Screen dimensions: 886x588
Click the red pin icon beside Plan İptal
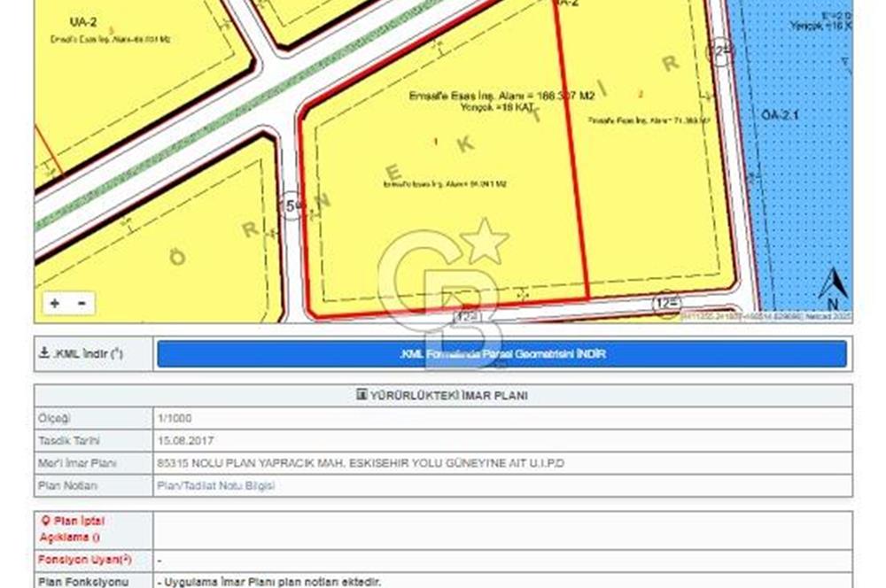pyautogui.click(x=45, y=522)
